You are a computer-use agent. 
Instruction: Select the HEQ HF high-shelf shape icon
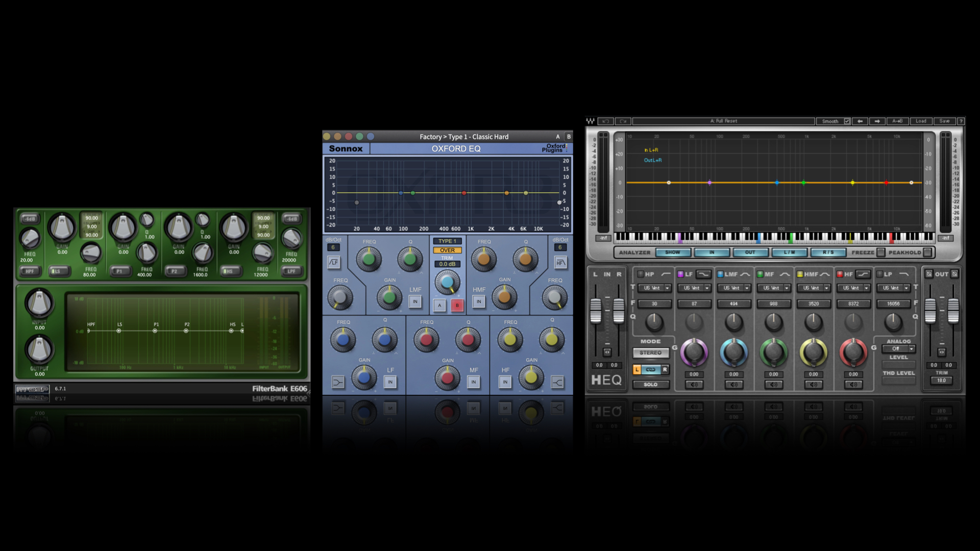863,274
